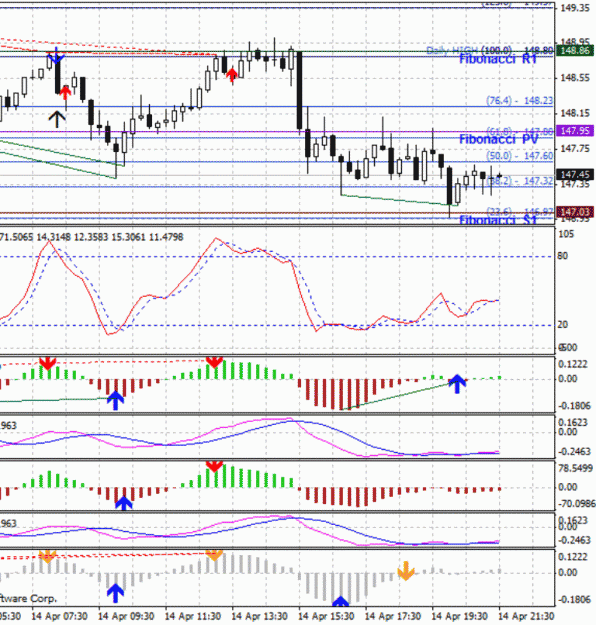596x625 pixels.
Task: Click the 14 Apr 21:30 time label
Action: pos(526,616)
